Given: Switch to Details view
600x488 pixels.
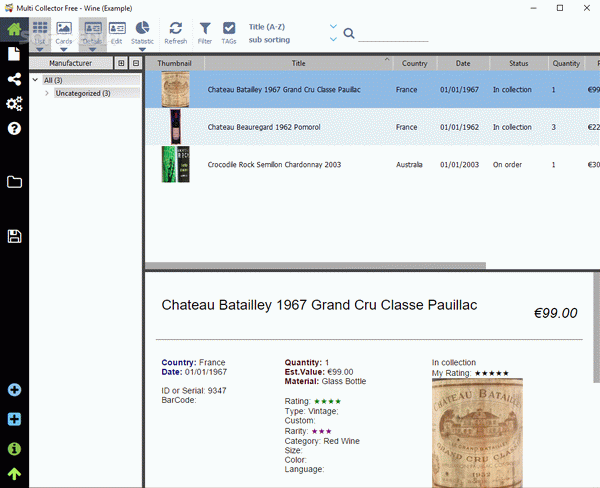Looking at the screenshot, I should click(93, 33).
